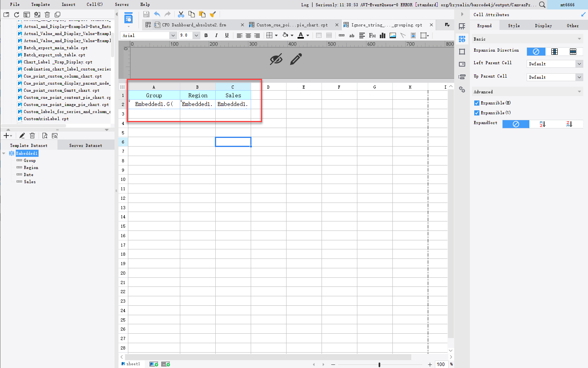588x368 pixels.
Task: Apply bold formatting to the cell
Action: coord(206,35)
